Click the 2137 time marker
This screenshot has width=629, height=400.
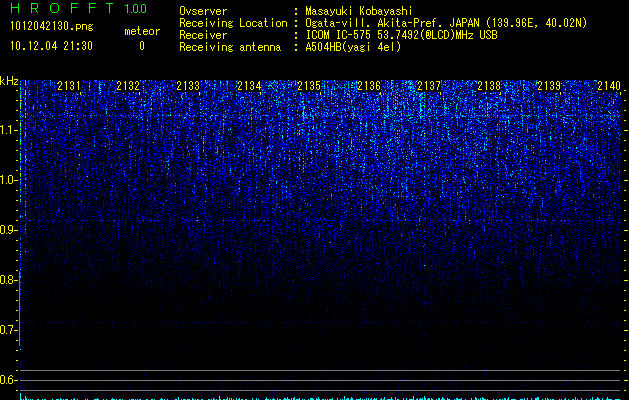[429, 86]
